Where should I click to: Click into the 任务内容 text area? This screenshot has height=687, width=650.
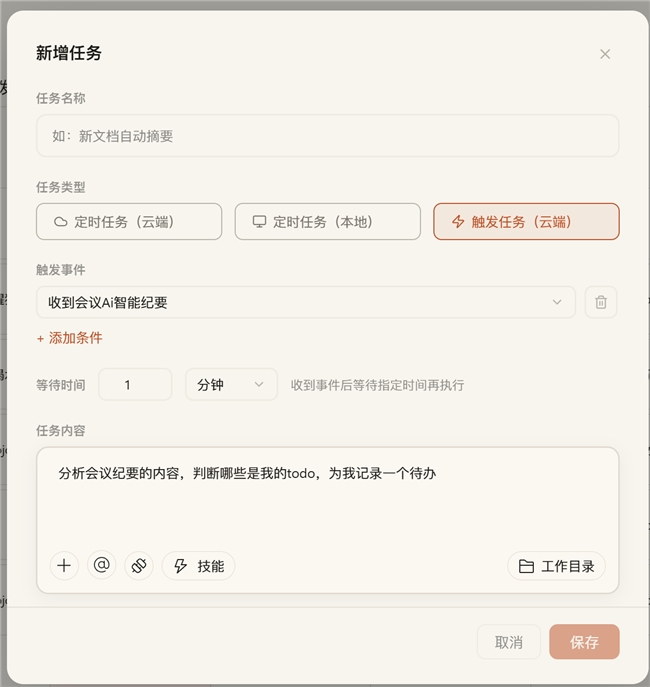(x=327, y=497)
